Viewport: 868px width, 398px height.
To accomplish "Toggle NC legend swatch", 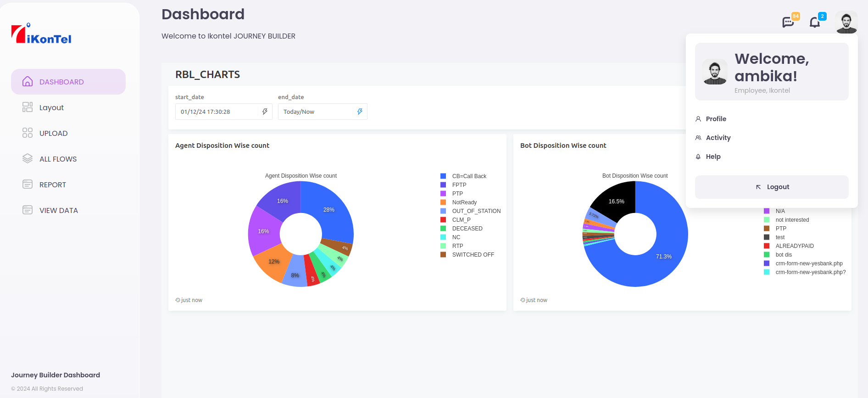I will [443, 237].
